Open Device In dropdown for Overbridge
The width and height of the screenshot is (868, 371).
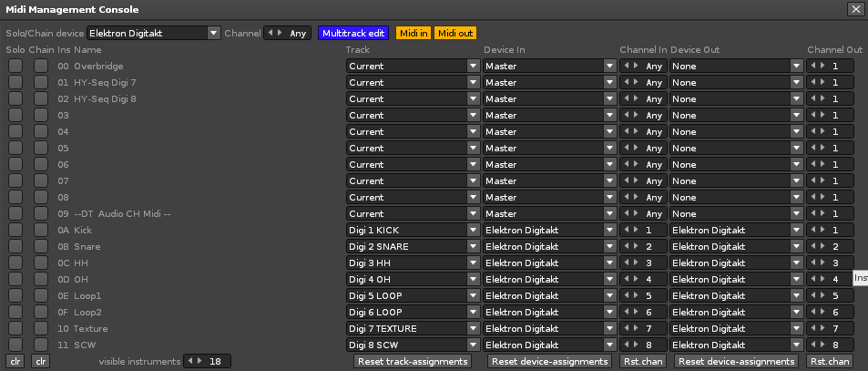point(549,66)
